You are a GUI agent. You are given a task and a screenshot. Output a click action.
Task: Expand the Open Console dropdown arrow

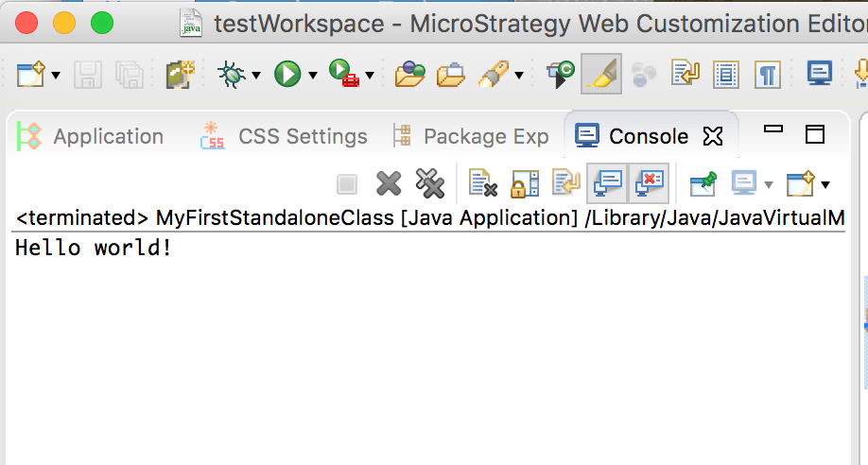(825, 184)
